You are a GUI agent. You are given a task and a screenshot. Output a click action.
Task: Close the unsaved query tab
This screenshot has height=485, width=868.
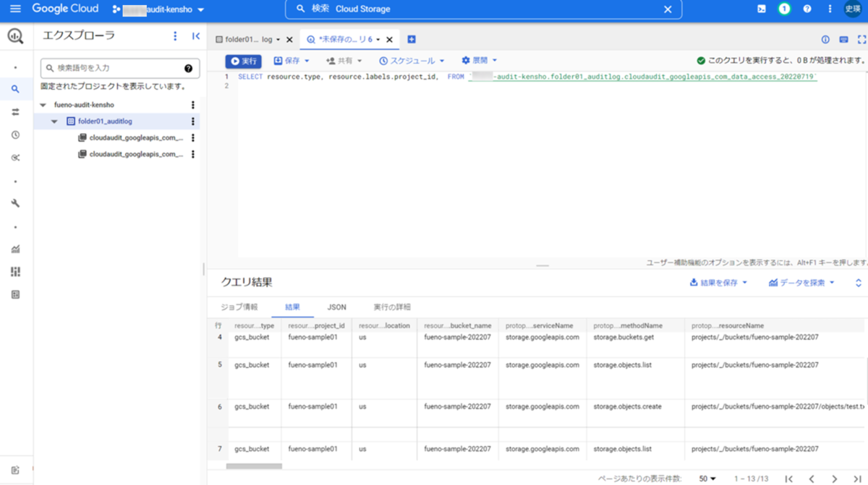(389, 40)
